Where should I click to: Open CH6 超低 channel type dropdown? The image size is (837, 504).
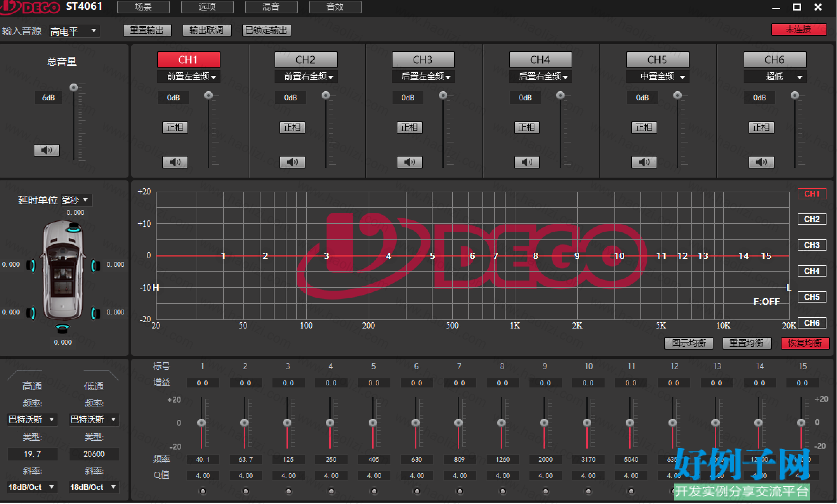pyautogui.click(x=775, y=77)
